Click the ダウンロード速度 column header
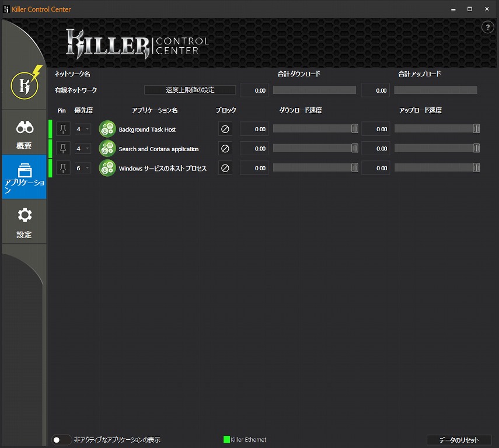Image resolution: width=499 pixels, height=448 pixels. (301, 110)
